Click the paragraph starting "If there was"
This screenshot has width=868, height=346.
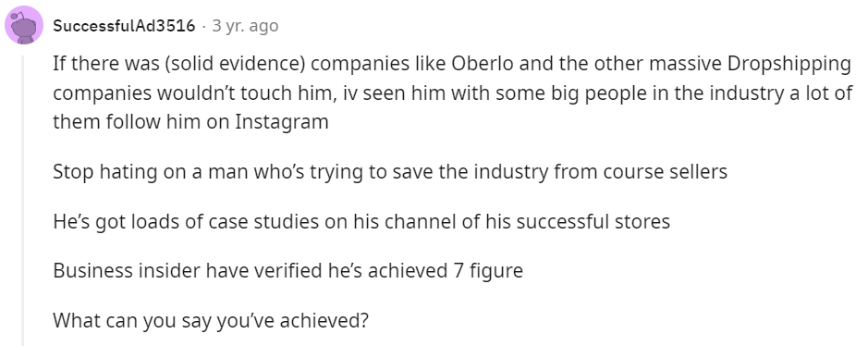click(x=452, y=93)
